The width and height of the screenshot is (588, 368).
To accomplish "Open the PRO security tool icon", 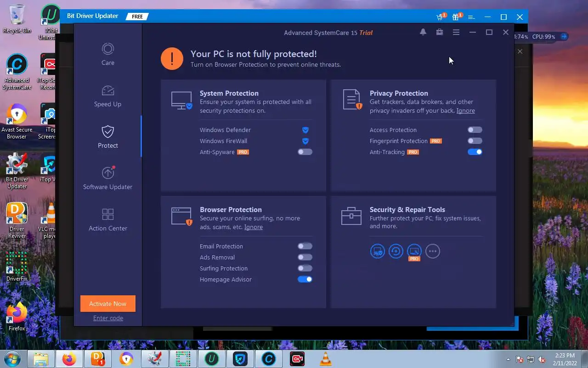I will (x=414, y=251).
